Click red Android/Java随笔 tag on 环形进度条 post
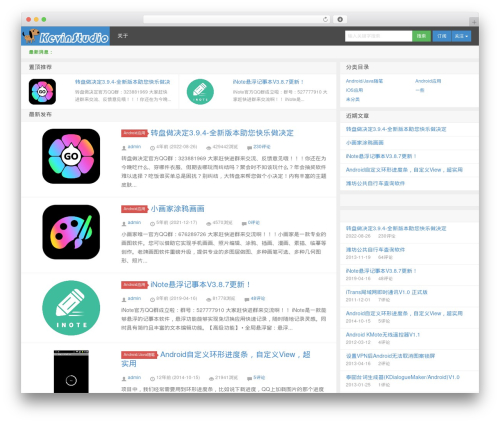The width and height of the screenshot is (500, 423). pos(139,355)
